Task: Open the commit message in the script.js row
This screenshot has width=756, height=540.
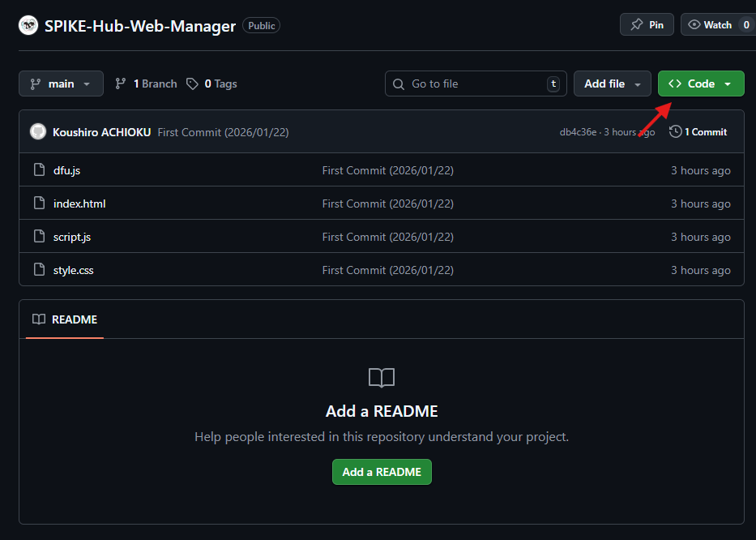Action: pyautogui.click(x=387, y=237)
